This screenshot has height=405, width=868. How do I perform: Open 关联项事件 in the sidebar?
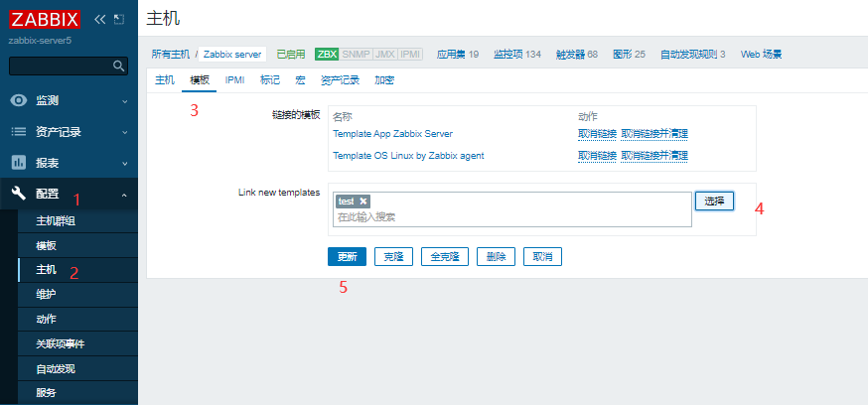[x=61, y=343]
